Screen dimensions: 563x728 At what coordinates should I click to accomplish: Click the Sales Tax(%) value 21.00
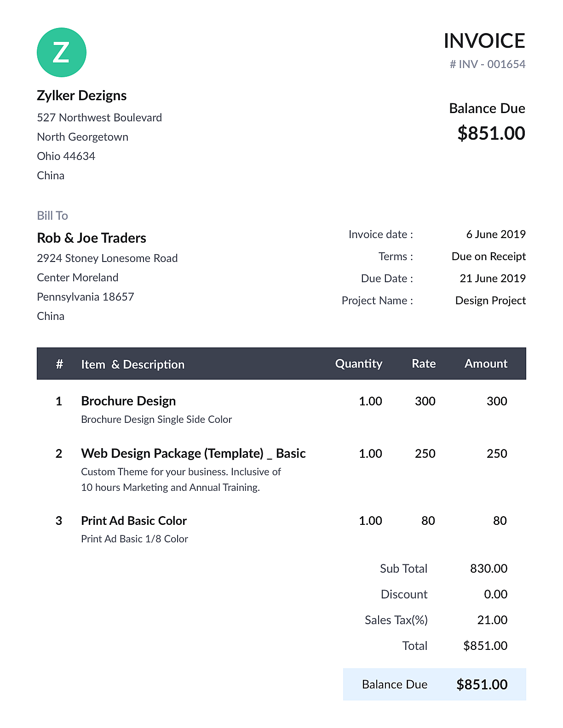tap(492, 620)
